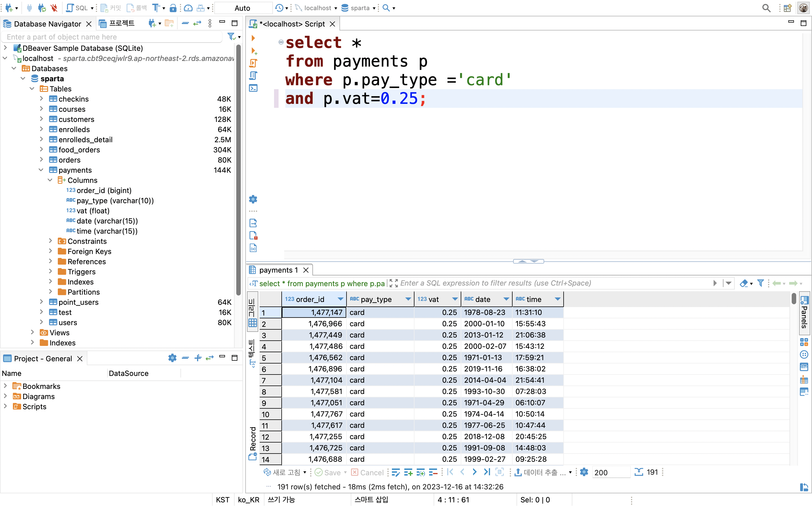Click the row count icon beside 191

[x=639, y=472]
